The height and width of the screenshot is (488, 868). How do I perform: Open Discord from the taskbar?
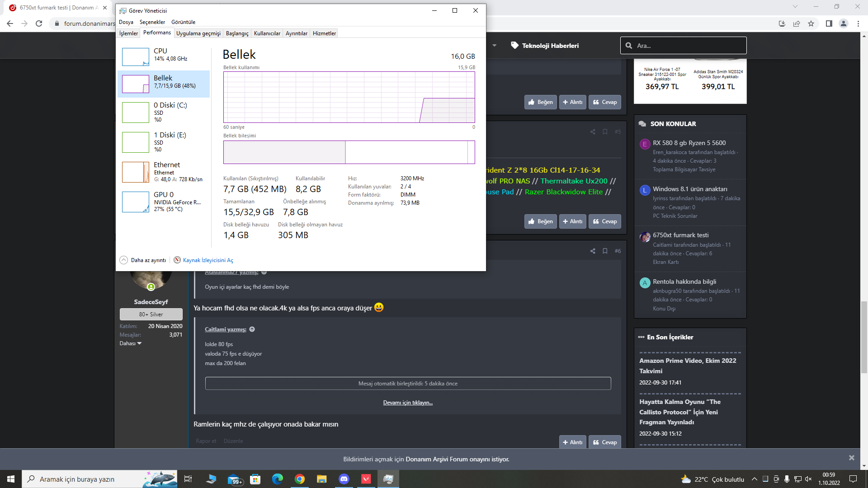(x=344, y=479)
